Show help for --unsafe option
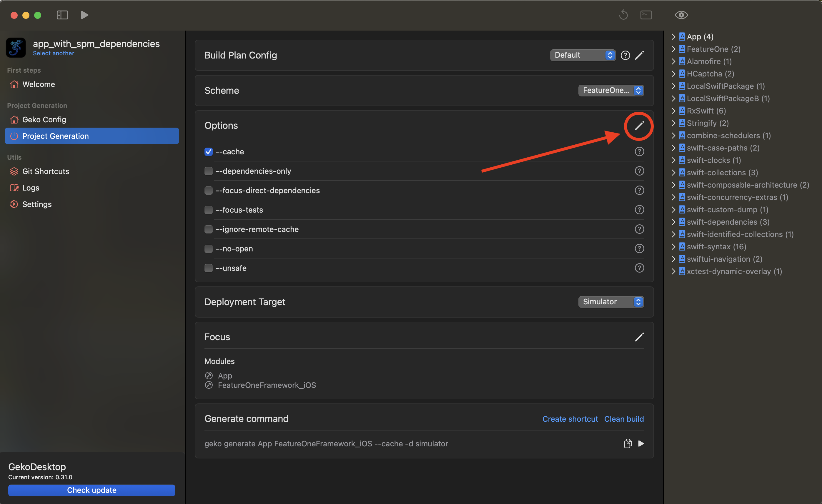The width and height of the screenshot is (822, 504). (639, 268)
